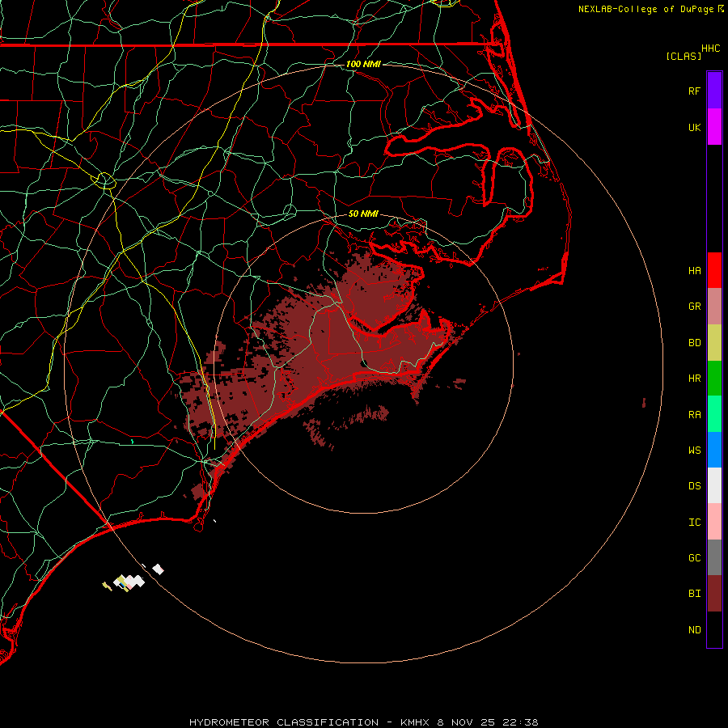Click the HA red legend swatch
728x728 pixels.
pyautogui.click(x=714, y=270)
